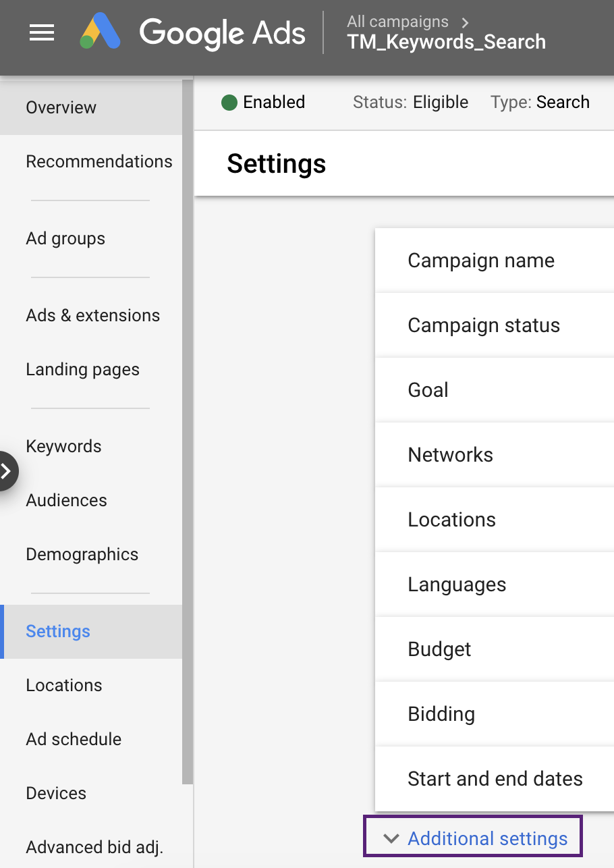Open Ad schedule in sidebar
Screen dimensions: 614x868
point(91,739)
